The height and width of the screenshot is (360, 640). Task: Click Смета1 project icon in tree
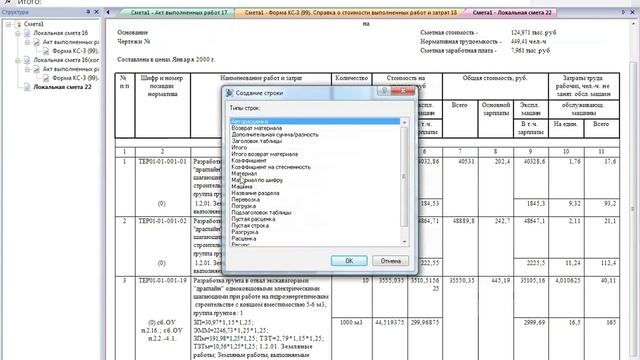click(18, 24)
